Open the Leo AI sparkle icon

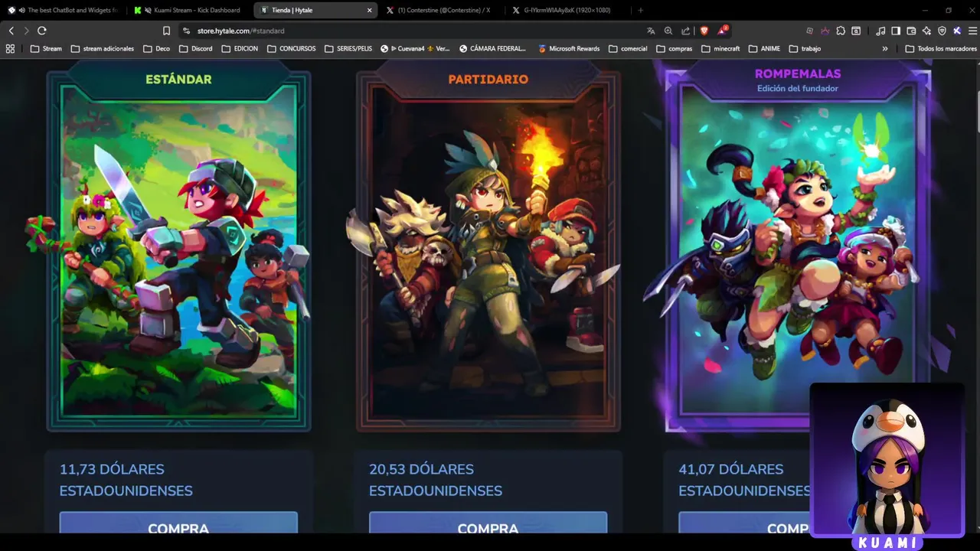coord(926,31)
